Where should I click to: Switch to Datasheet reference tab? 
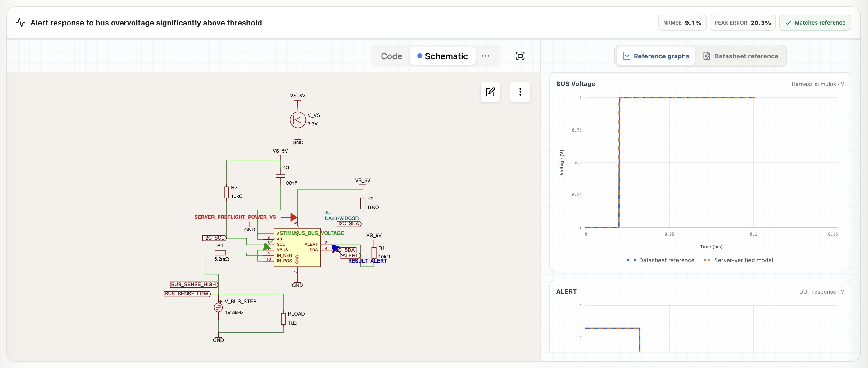click(x=741, y=56)
